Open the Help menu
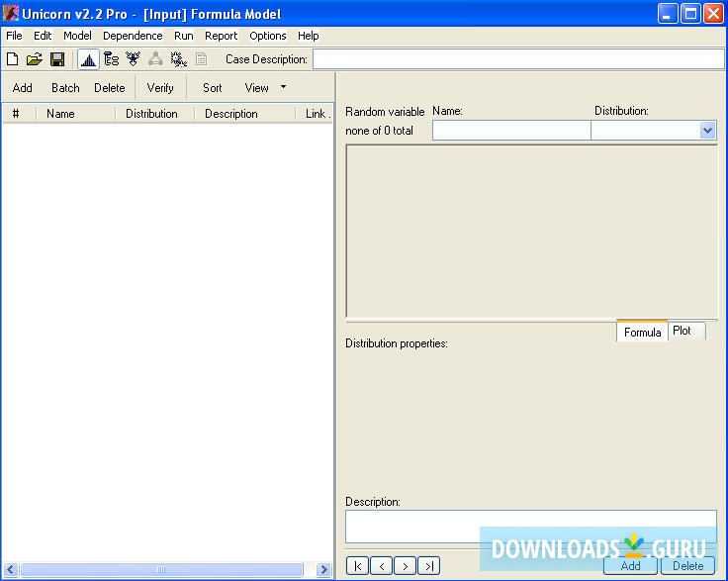The image size is (728, 581). click(309, 36)
